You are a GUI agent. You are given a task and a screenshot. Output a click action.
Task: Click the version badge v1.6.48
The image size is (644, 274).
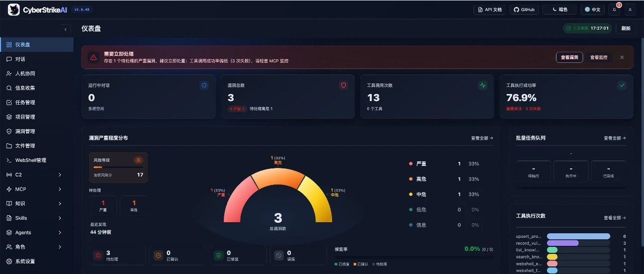click(83, 10)
